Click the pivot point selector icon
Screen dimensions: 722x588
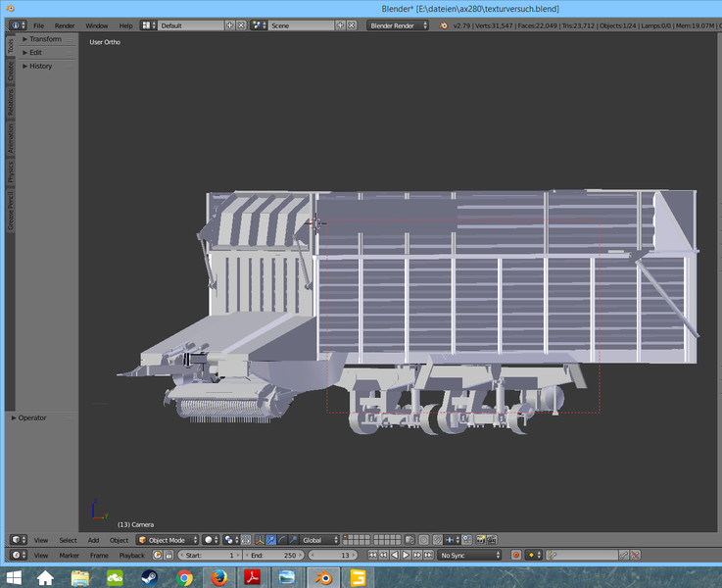[x=229, y=540]
